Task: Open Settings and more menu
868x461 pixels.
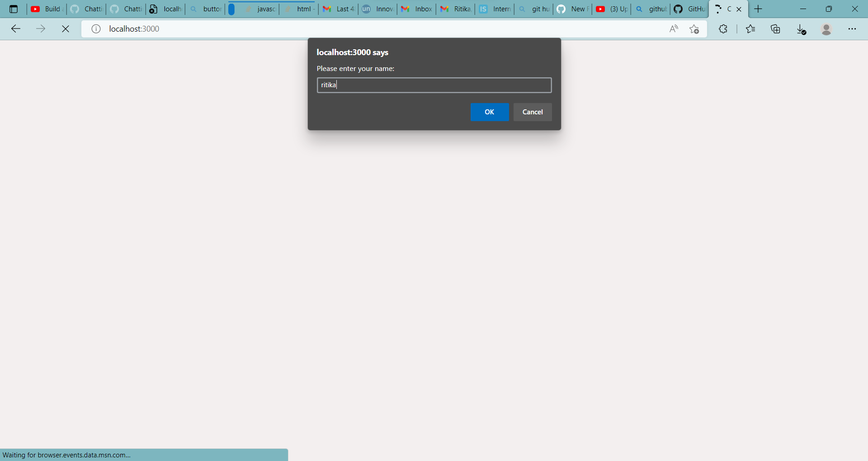Action: click(x=852, y=29)
